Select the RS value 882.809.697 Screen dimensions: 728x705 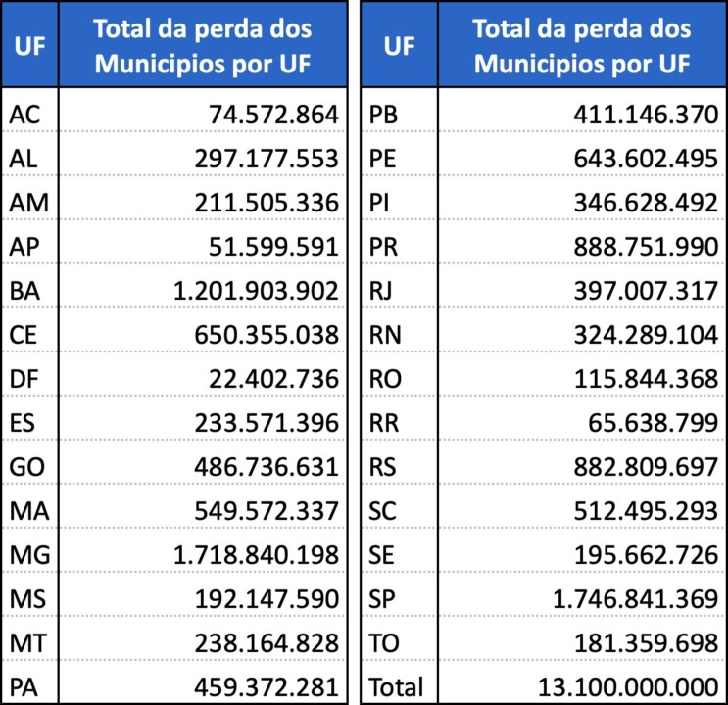[x=647, y=467]
